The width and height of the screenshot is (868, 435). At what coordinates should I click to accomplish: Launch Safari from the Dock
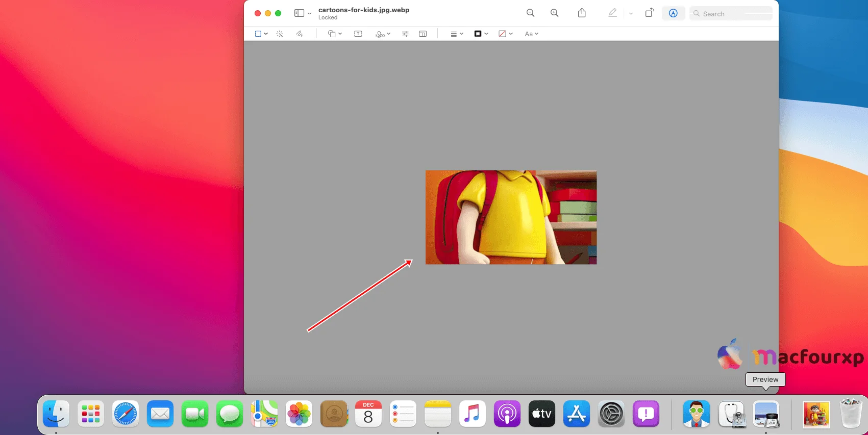(x=126, y=414)
